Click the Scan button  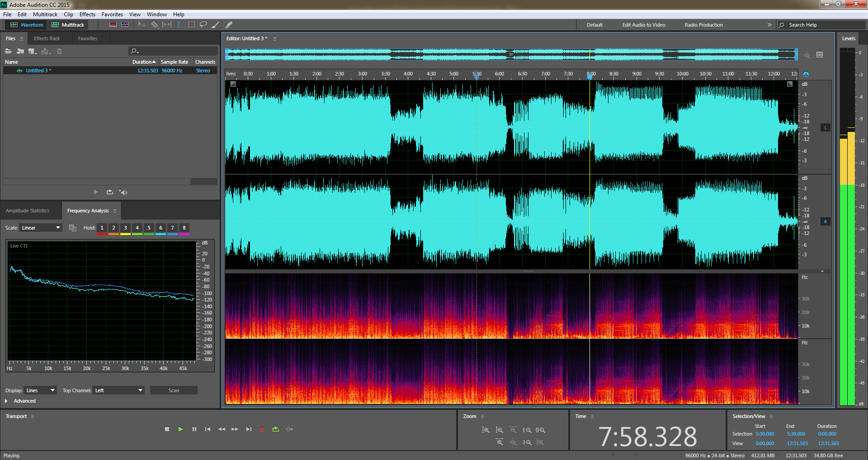[x=174, y=390]
